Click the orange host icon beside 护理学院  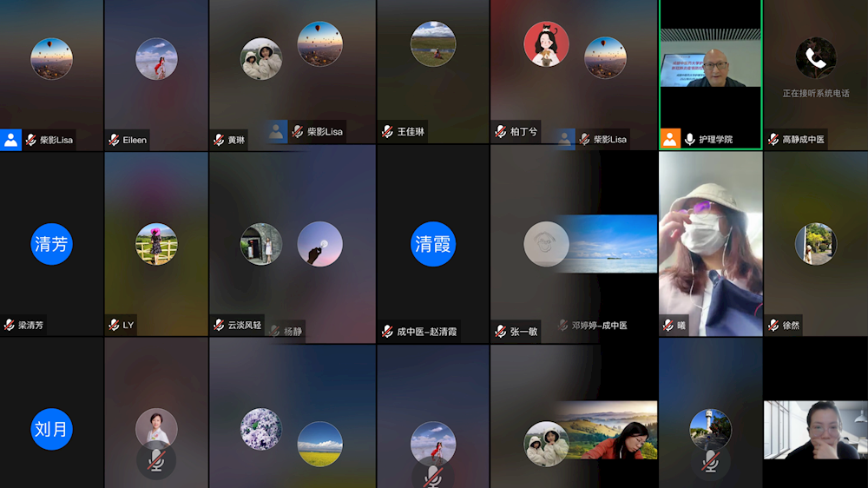(x=670, y=139)
